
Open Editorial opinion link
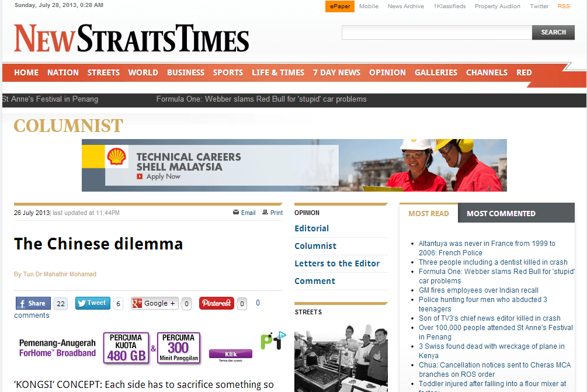(x=311, y=228)
